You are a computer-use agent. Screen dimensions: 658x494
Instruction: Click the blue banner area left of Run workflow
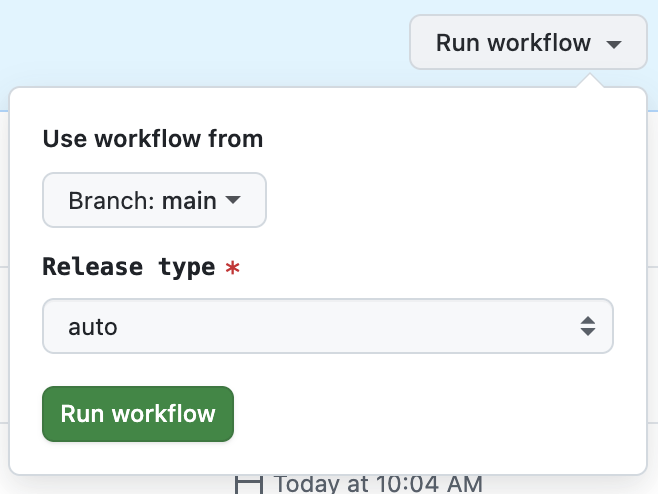pos(200,42)
